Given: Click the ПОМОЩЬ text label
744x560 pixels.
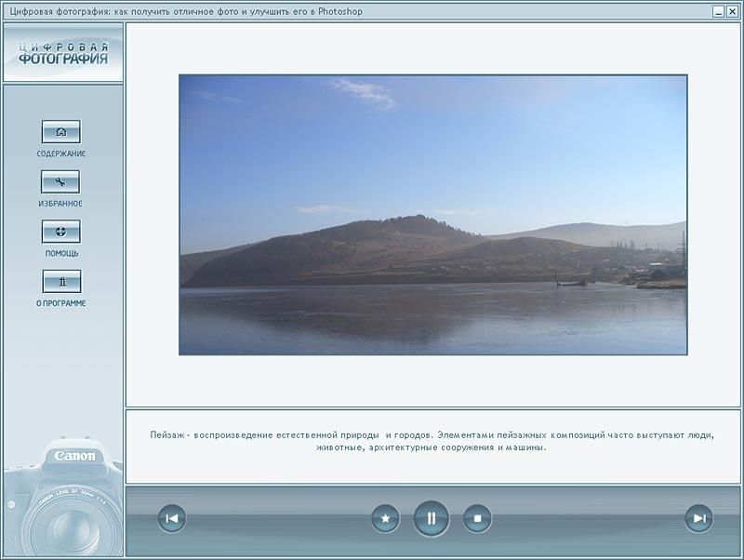Looking at the screenshot, I should tap(61, 254).
